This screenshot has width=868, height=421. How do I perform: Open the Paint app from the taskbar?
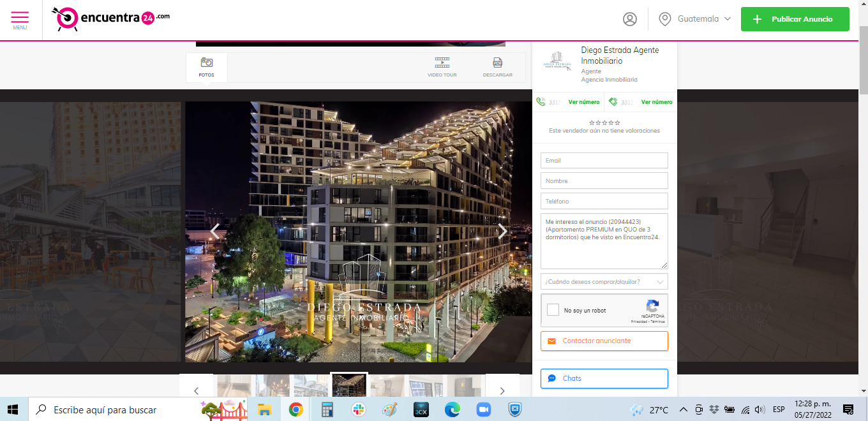tap(389, 410)
